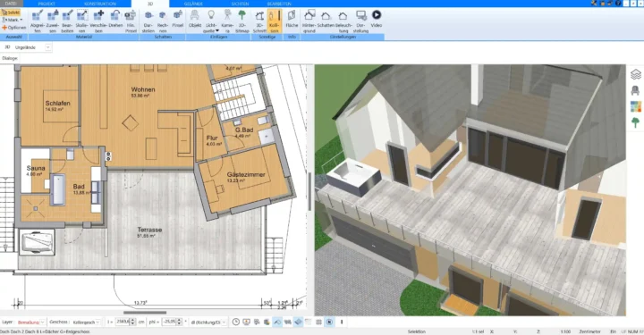This screenshot has height=335, width=644.
Task: Open the layers stack sidebar icon
Action: tap(636, 74)
